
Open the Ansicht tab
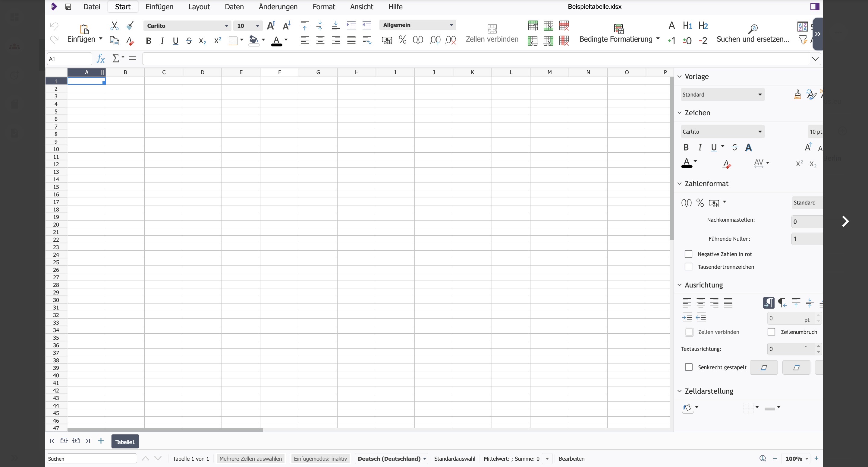point(362,7)
